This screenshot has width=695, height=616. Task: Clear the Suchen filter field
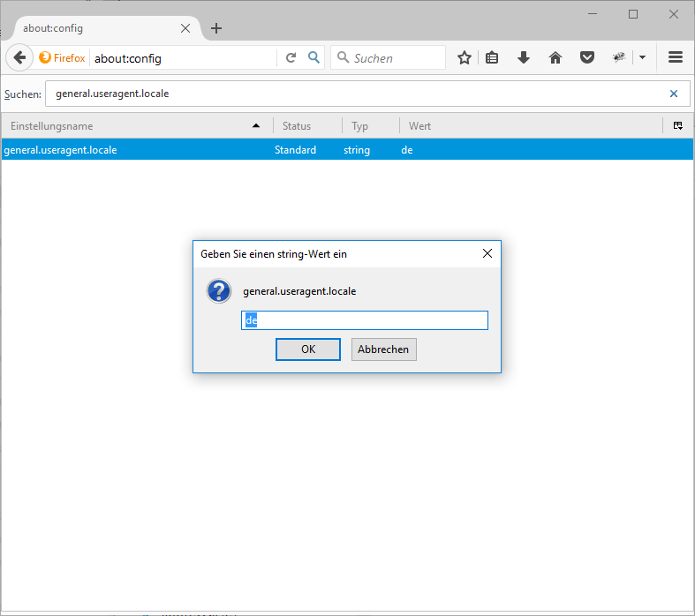point(674,94)
